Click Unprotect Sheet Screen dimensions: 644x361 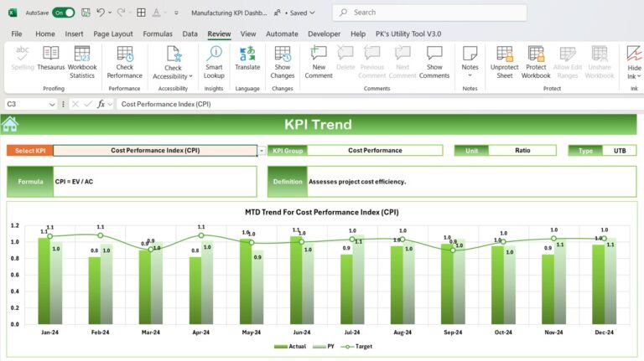point(504,62)
